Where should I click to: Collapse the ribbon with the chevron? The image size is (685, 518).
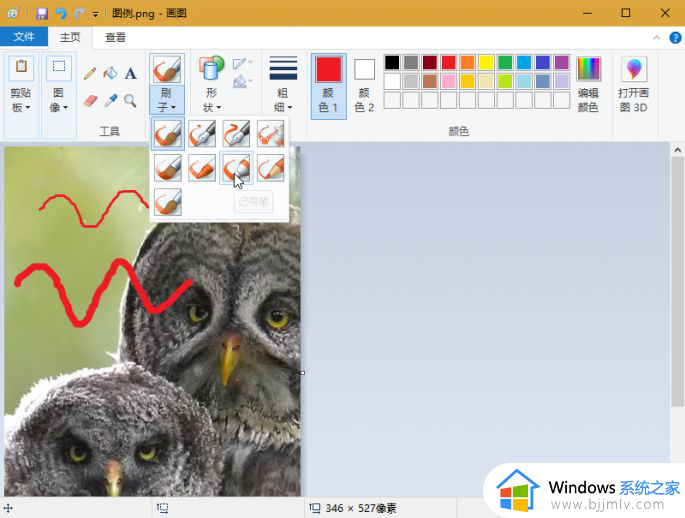(656, 38)
